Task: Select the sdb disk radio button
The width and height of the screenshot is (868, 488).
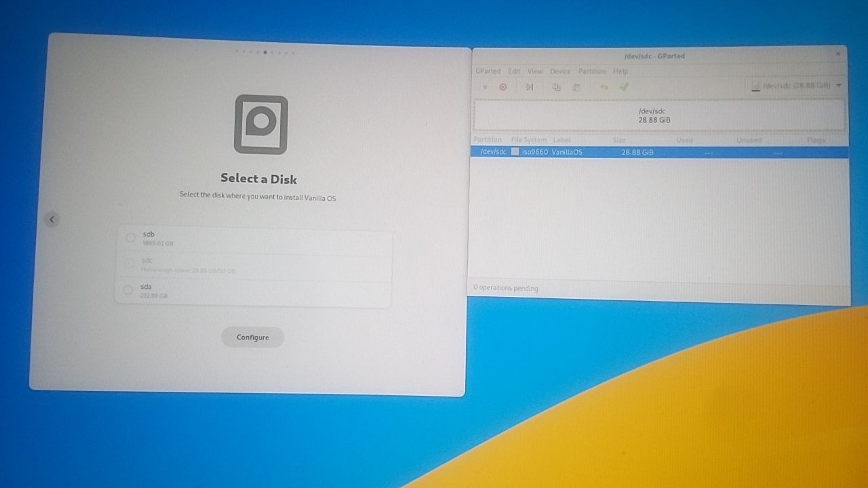Action: pos(130,237)
